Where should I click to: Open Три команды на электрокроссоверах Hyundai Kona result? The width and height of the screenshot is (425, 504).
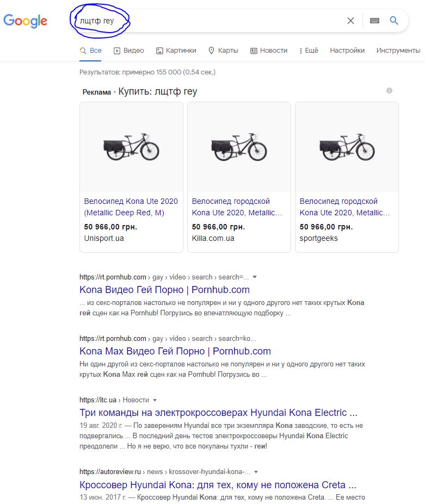[218, 413]
